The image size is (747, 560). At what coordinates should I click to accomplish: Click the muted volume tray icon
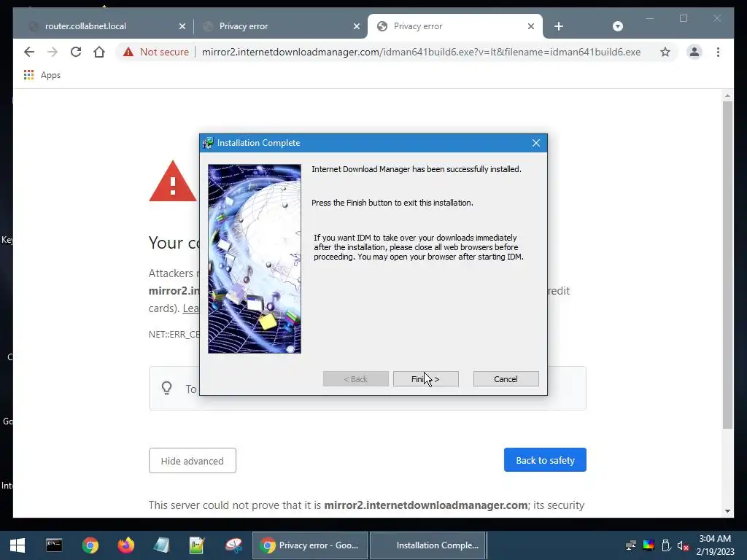tap(683, 545)
